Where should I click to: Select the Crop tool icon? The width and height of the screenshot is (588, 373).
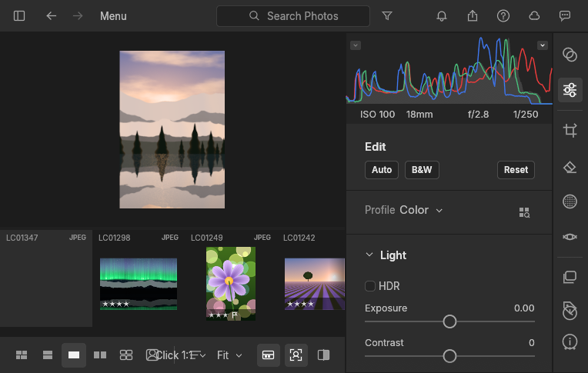570,130
